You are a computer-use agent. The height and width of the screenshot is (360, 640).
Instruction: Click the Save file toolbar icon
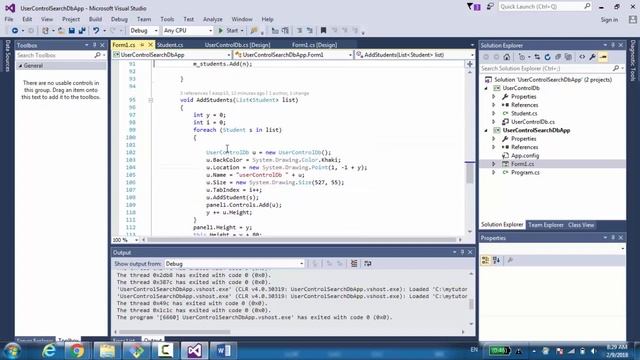point(72,31)
